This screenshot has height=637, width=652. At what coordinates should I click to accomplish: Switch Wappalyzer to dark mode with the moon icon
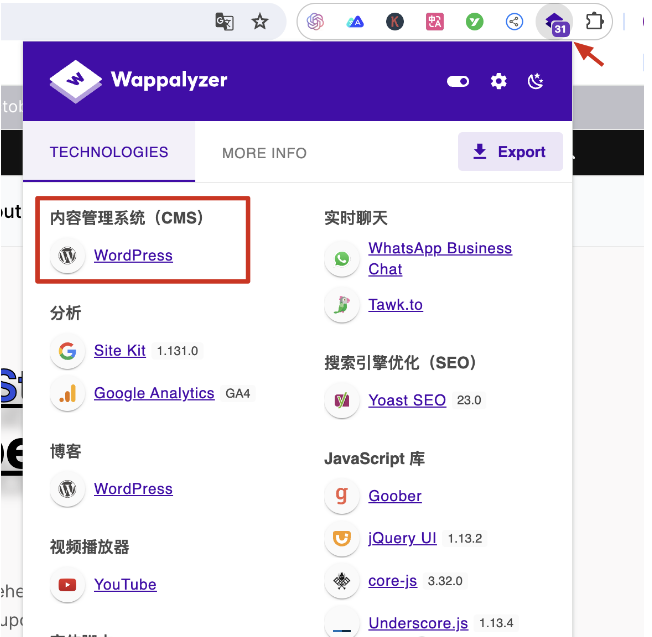point(536,81)
